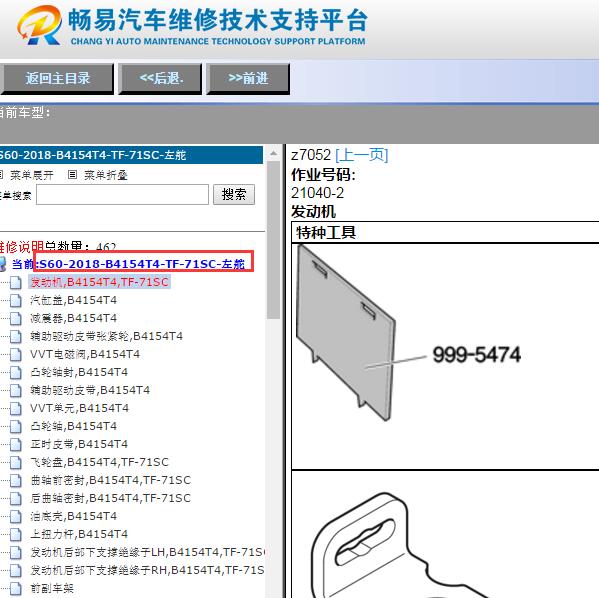Viewport: 599px width, 598px height.
Task: Click the page icon beside 前副车架
Action: [x=16, y=588]
